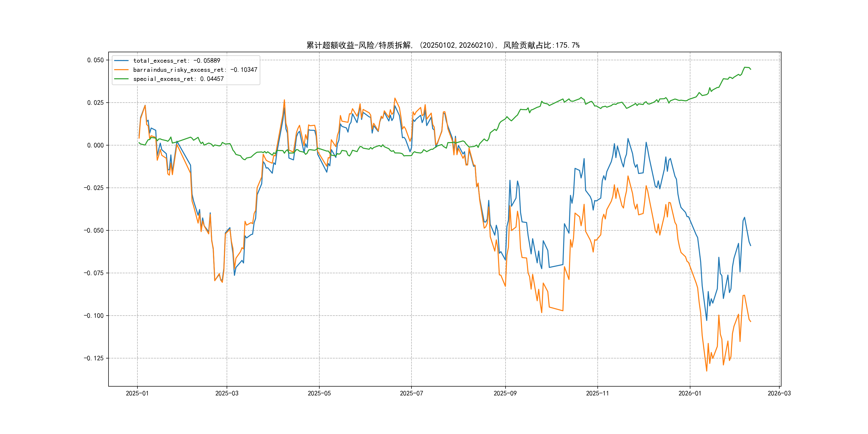868x434 pixels.
Task: Click the 2025-01 x-axis tick label
Action: (137, 393)
